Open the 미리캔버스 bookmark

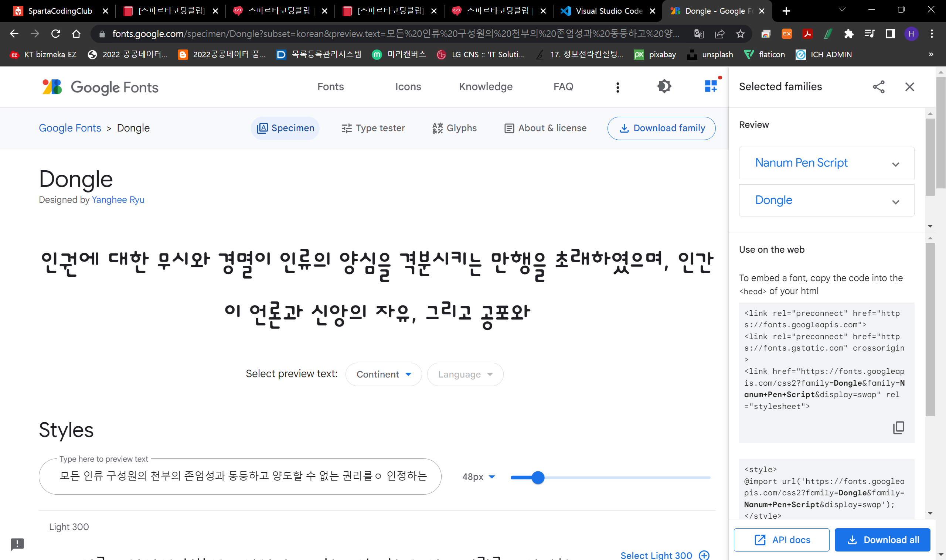[399, 54]
